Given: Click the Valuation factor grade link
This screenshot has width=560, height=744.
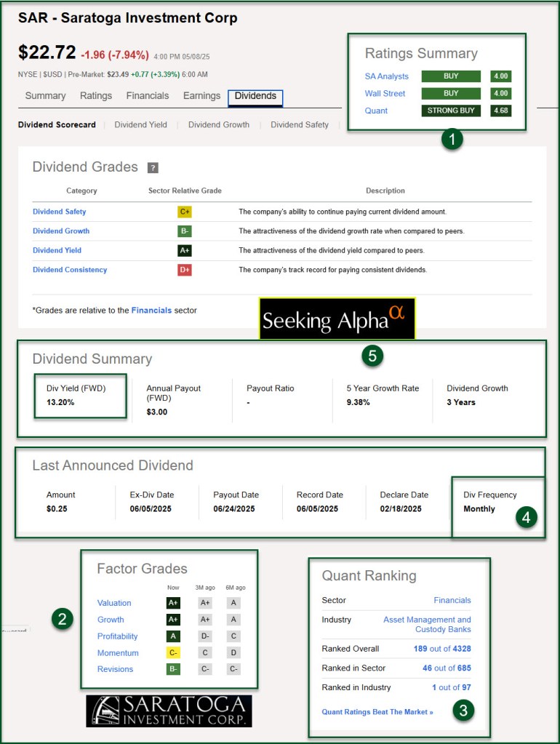Looking at the screenshot, I should (114, 603).
